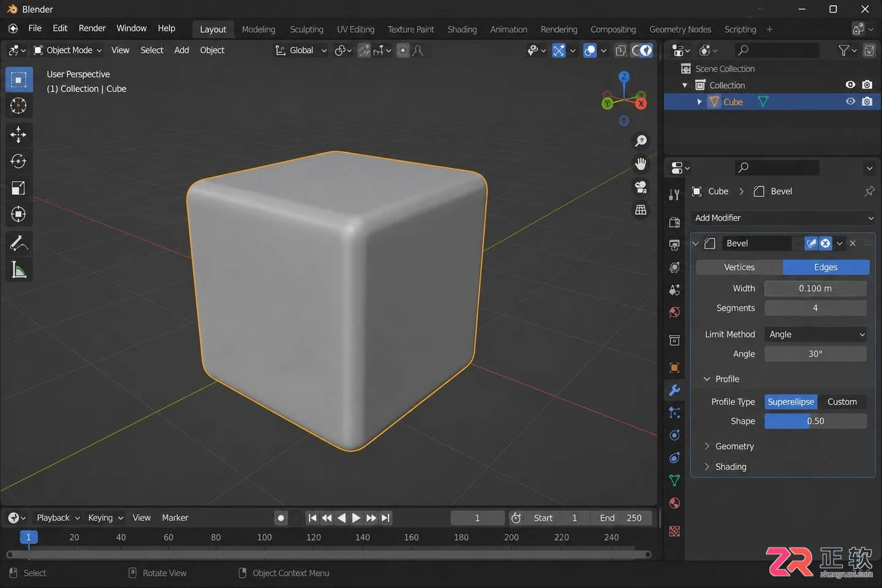Activate the Scale tool
The height and width of the screenshot is (588, 882).
18,188
